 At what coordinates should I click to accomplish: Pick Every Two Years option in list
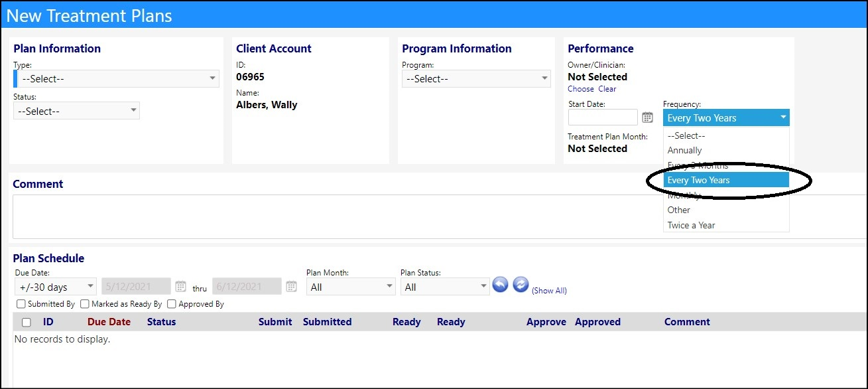pyautogui.click(x=726, y=180)
